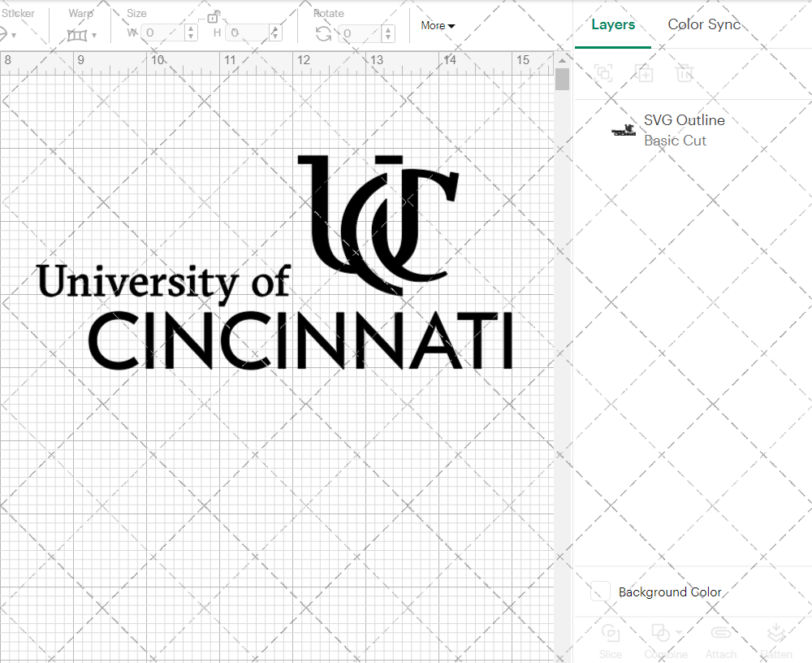Switch to the Color Sync tab
Image resolution: width=812 pixels, height=663 pixels.
(x=704, y=24)
